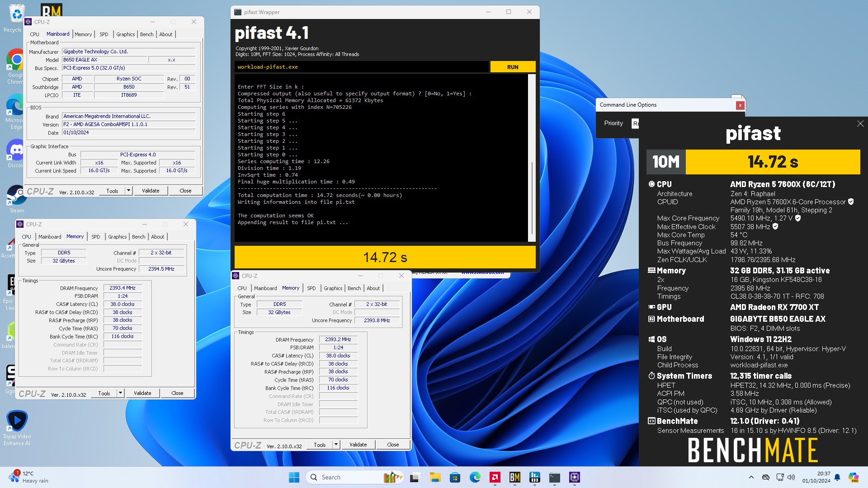Close the BenchMate pifast result panel
The height and width of the screenshot is (488, 868).
[860, 123]
